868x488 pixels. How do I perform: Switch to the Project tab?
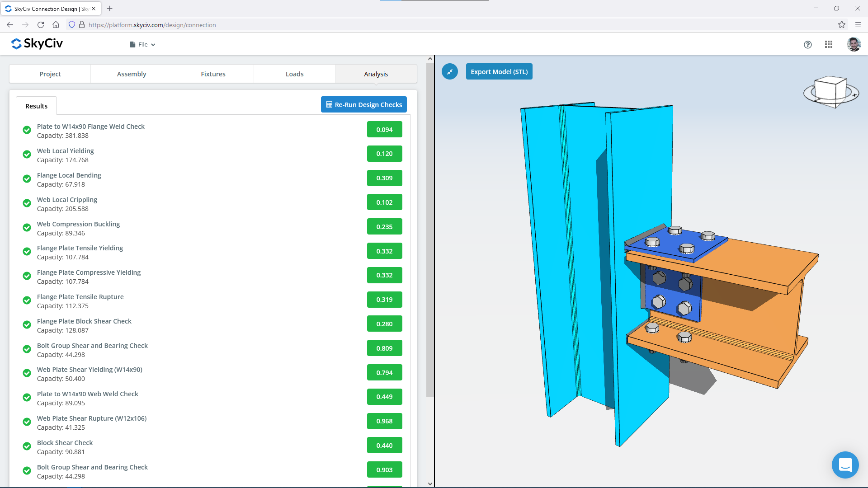pos(50,73)
